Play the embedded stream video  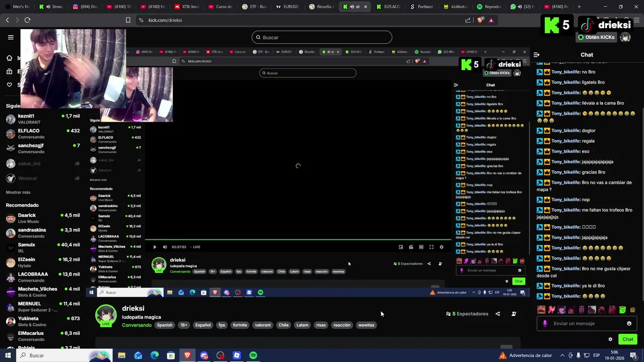(x=154, y=247)
